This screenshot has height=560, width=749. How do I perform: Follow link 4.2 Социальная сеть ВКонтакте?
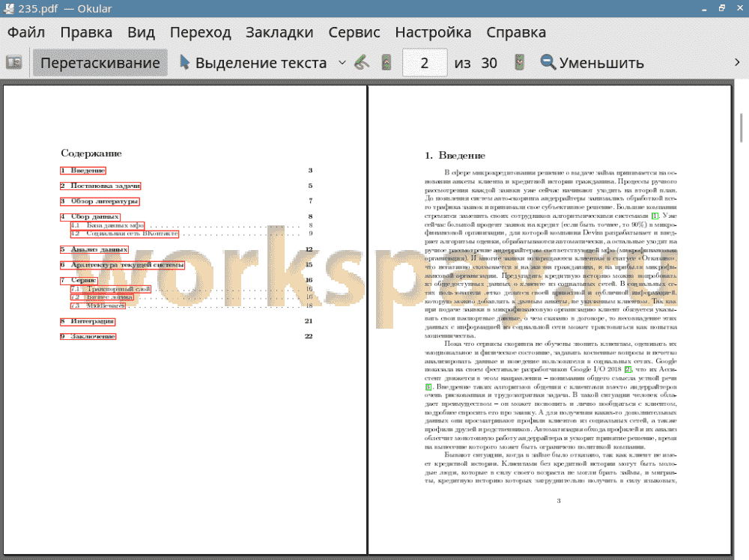pos(124,234)
